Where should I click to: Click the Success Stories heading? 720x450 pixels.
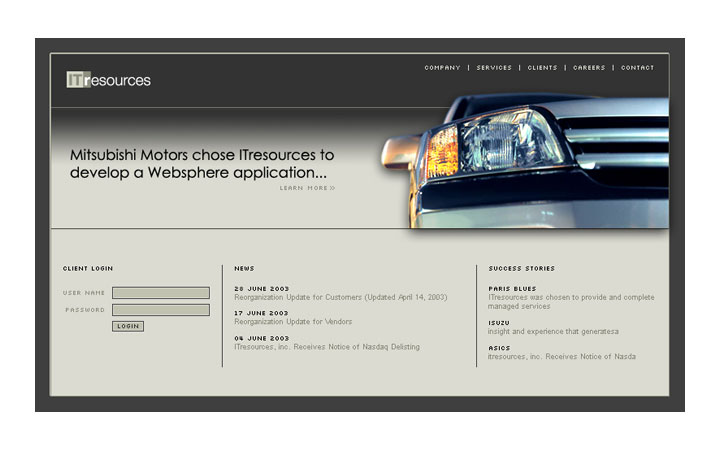pos(521,268)
